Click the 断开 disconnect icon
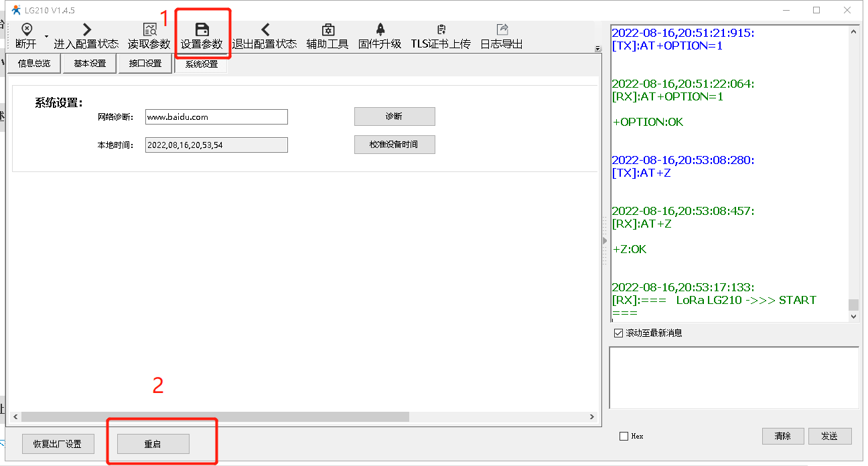868x466 pixels. pos(26,29)
